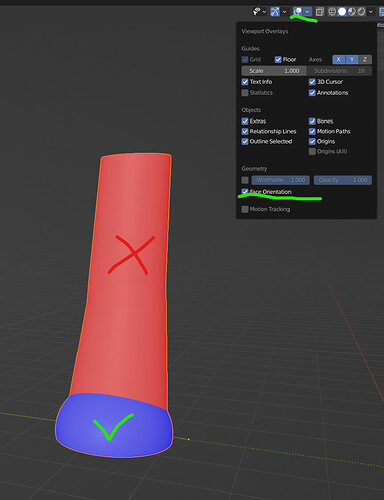Enable Origins (All) checkbox
This screenshot has width=384, height=500.
point(312,151)
